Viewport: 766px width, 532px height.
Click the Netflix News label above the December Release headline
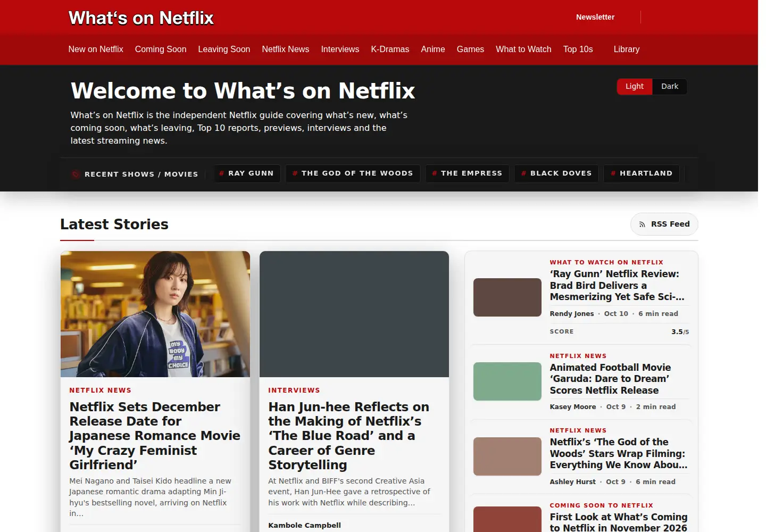coord(101,390)
